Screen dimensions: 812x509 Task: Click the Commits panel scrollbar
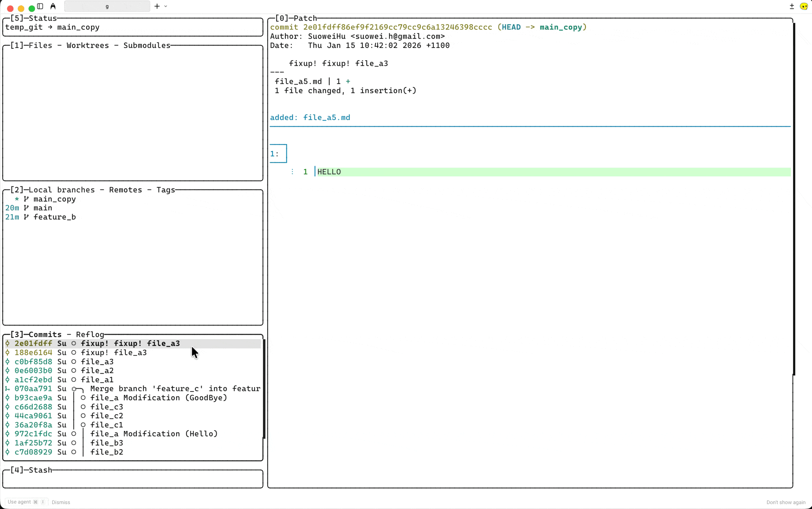(264, 389)
